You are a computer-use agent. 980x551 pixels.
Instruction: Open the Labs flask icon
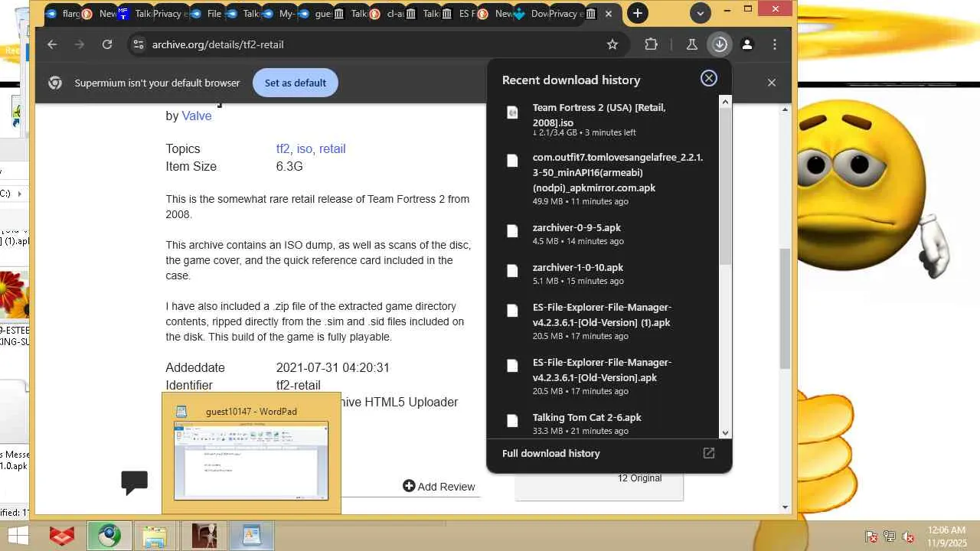coord(691,44)
